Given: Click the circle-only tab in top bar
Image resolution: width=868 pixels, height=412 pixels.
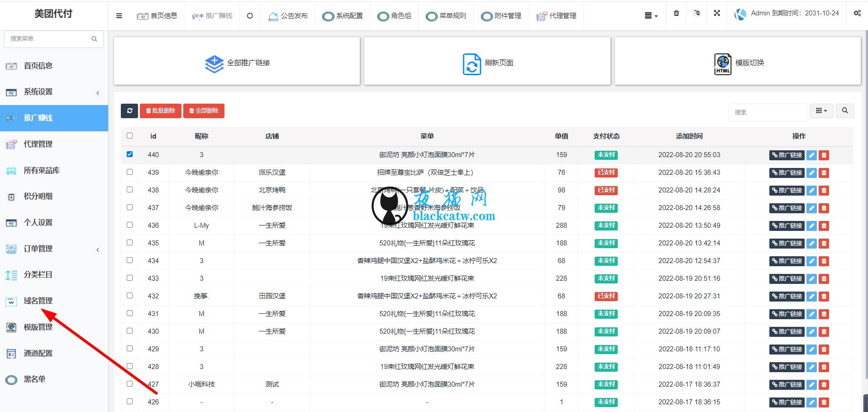Looking at the screenshot, I should [x=250, y=16].
